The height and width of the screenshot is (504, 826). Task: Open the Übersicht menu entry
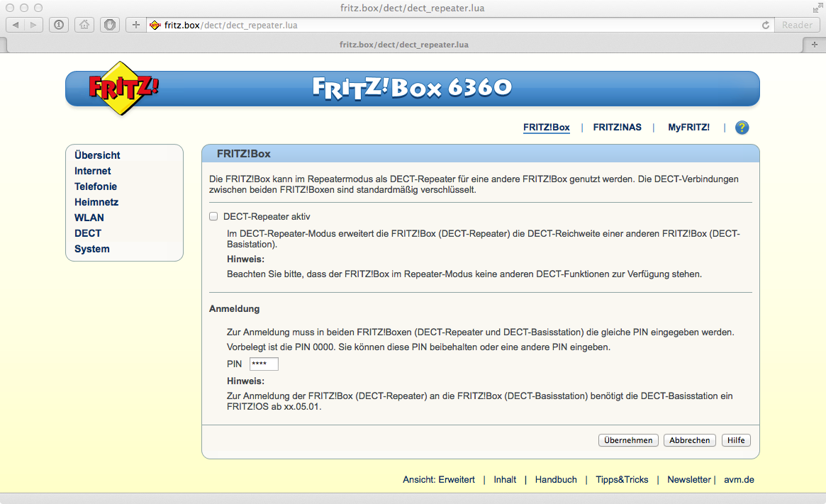[97, 155]
